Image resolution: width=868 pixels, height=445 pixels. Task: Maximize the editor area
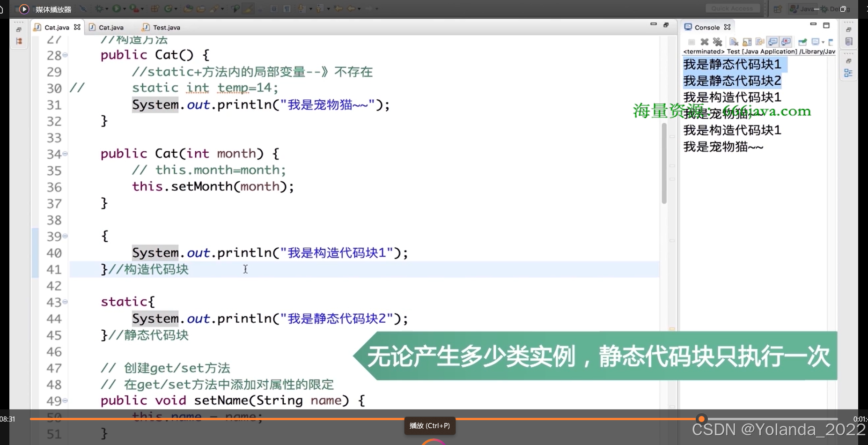666,25
